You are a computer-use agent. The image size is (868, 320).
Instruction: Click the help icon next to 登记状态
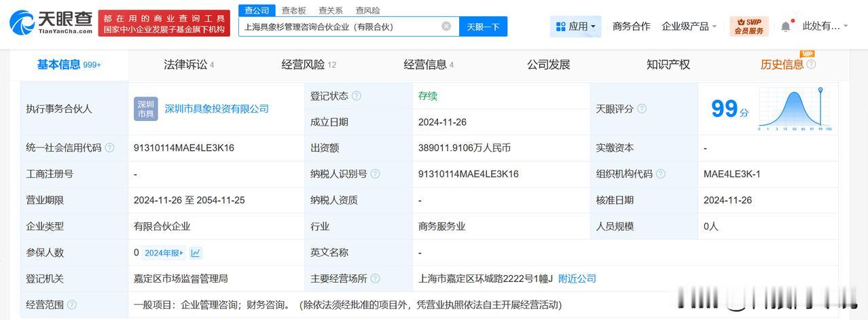tap(357, 96)
